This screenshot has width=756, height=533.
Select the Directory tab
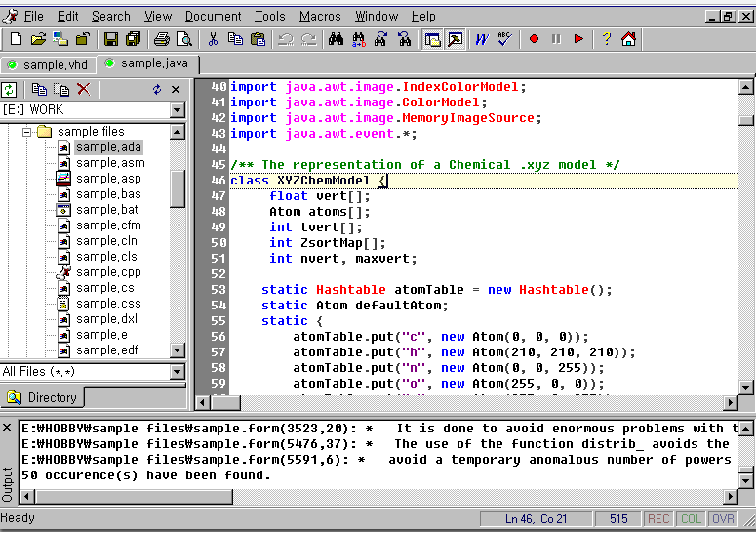[44, 397]
